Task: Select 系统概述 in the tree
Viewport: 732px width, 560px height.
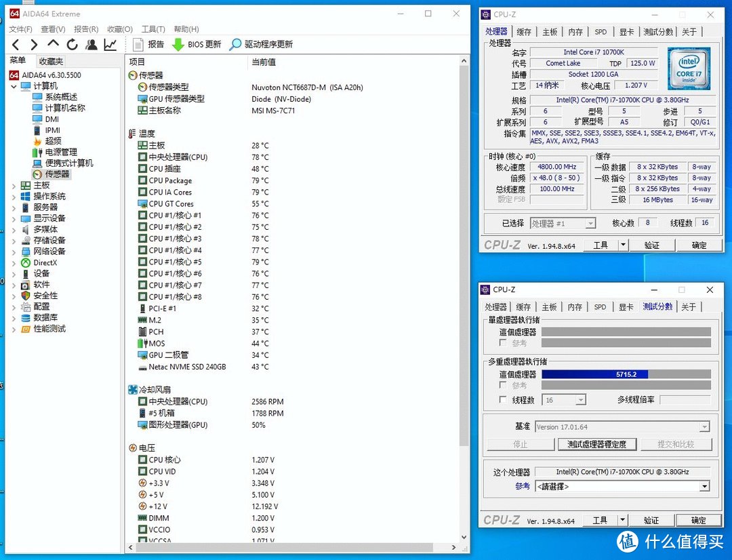Action: tap(55, 97)
